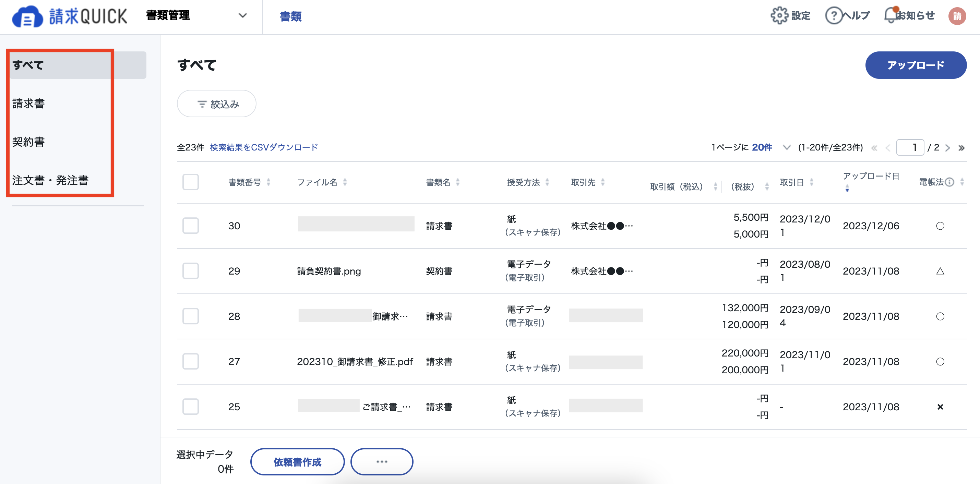
Task: Select 請求書 in the sidebar
Action: tap(28, 104)
